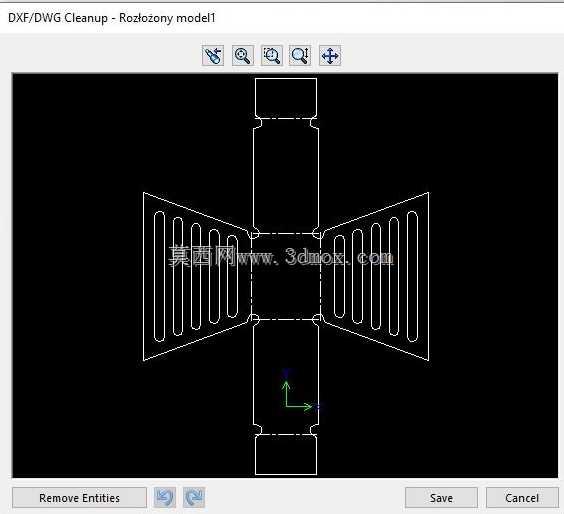Click the undo arrow icon
Screen dimensions: 564x514
[165, 497]
